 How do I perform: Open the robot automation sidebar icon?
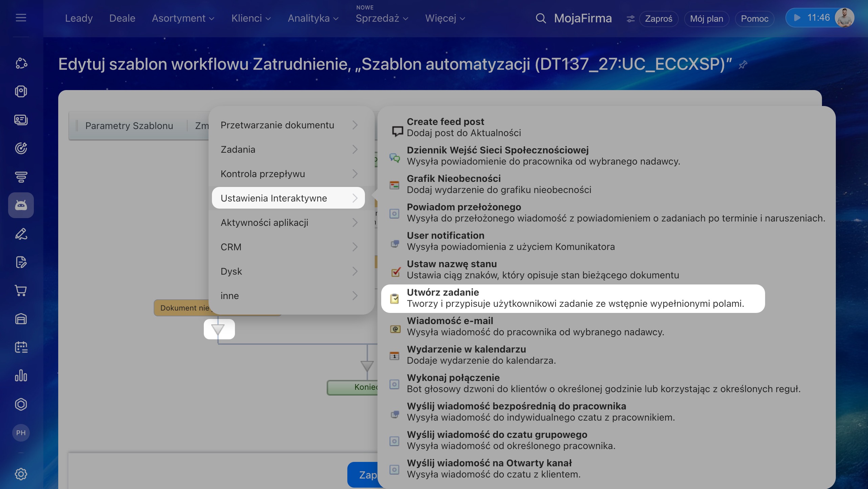tap(21, 205)
